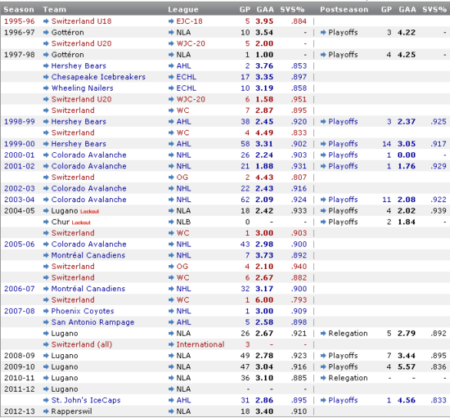Image resolution: width=450 pixels, height=418 pixels.
Task: Open Rapperswil team in 2012-13
Action: [72, 411]
